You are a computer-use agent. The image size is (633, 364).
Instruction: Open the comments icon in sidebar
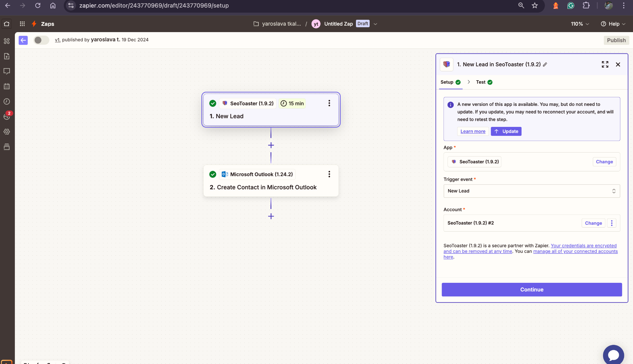7,71
